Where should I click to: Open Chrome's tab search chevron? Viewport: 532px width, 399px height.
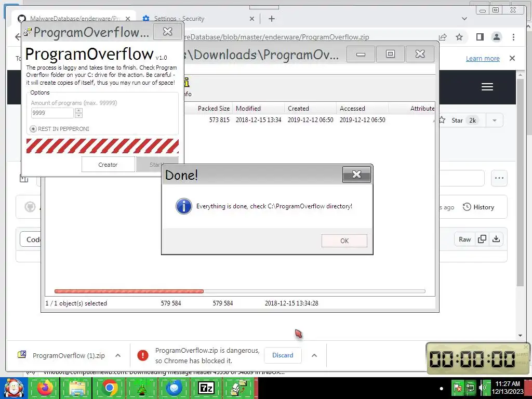point(464,19)
